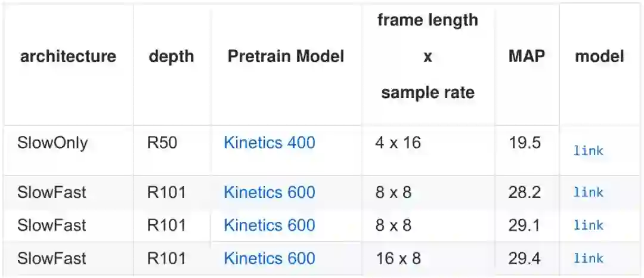Screen dimensions: 644x278
Task: Click the architecture column header
Action: (x=68, y=57)
